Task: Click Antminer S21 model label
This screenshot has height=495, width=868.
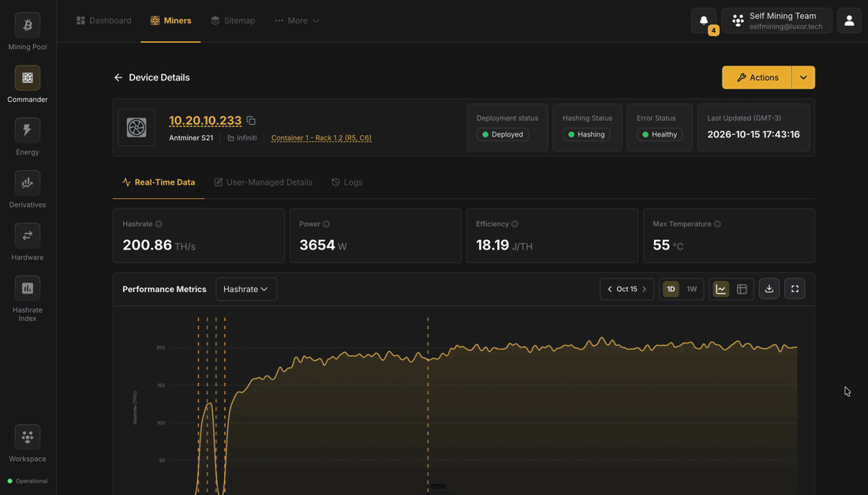Action: pos(191,138)
